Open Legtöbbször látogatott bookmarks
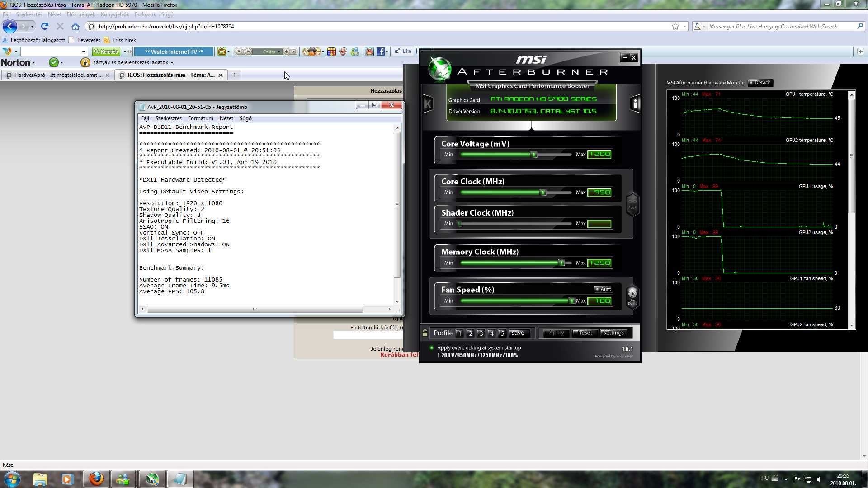 34,40
